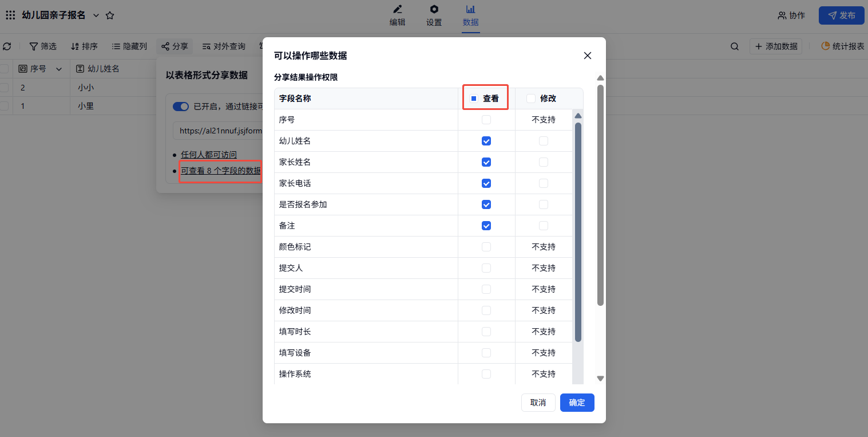Turn off the table sharing switch
This screenshot has width=868, height=437.
coord(181,106)
